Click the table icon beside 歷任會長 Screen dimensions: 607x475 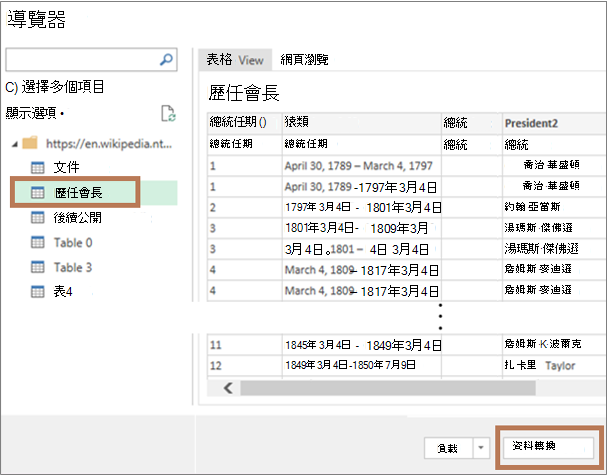coord(38,192)
